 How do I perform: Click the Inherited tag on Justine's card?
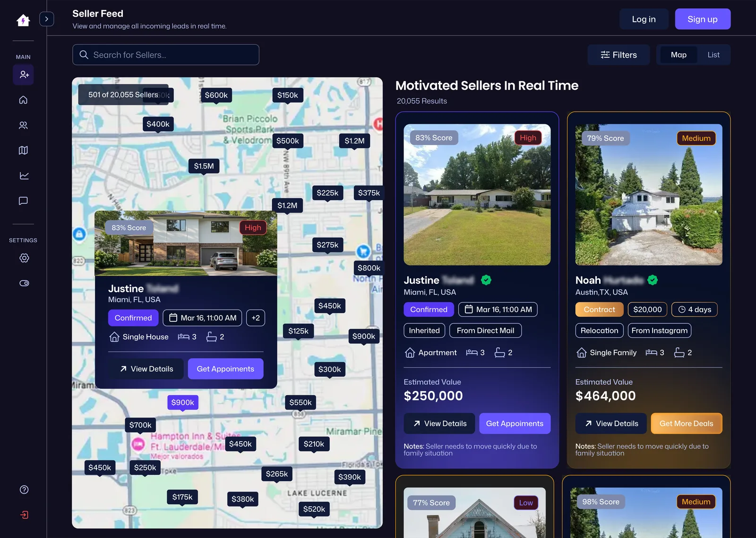[424, 330]
